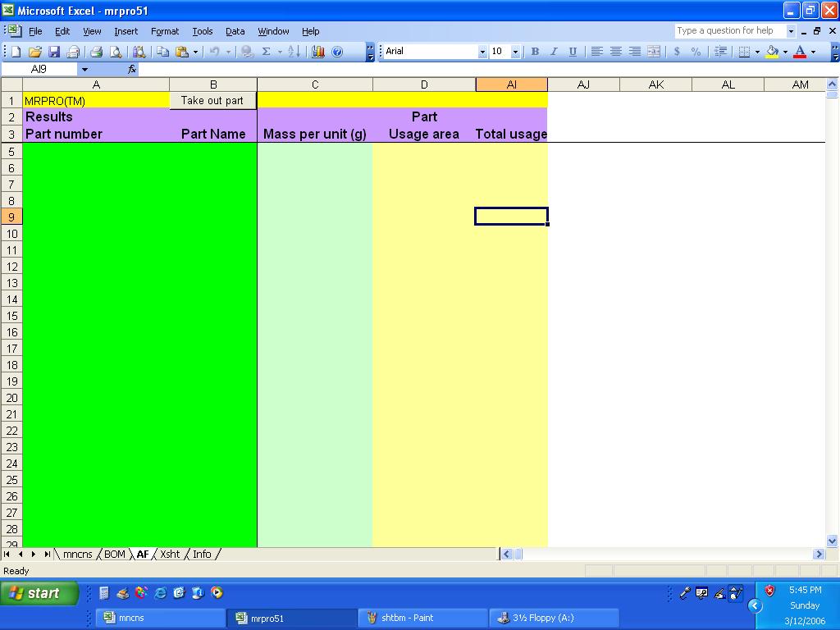Click the Sort Ascending icon
The height and width of the screenshot is (630, 840).
point(294,52)
